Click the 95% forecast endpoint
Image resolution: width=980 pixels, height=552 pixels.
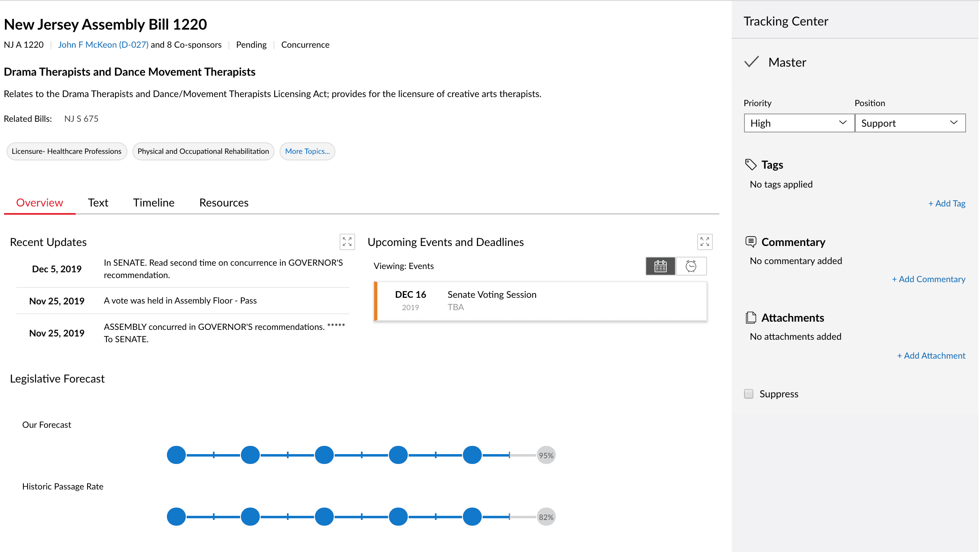click(x=546, y=455)
